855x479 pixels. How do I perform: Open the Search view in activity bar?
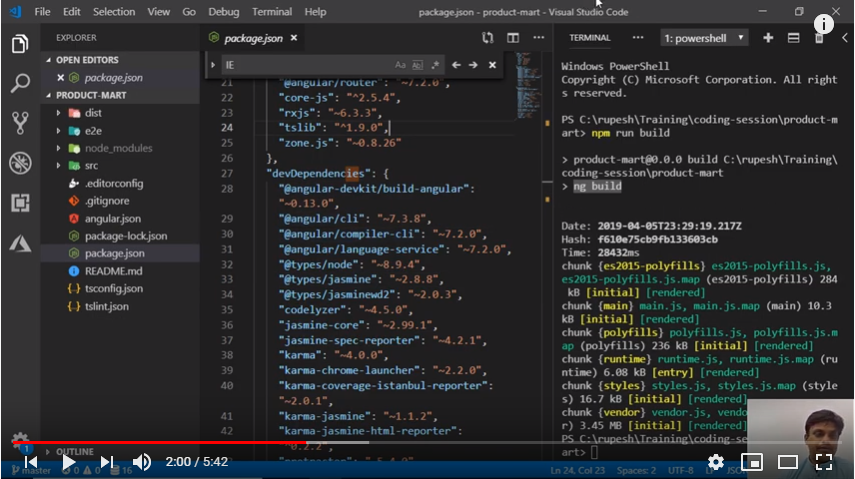tap(19, 83)
